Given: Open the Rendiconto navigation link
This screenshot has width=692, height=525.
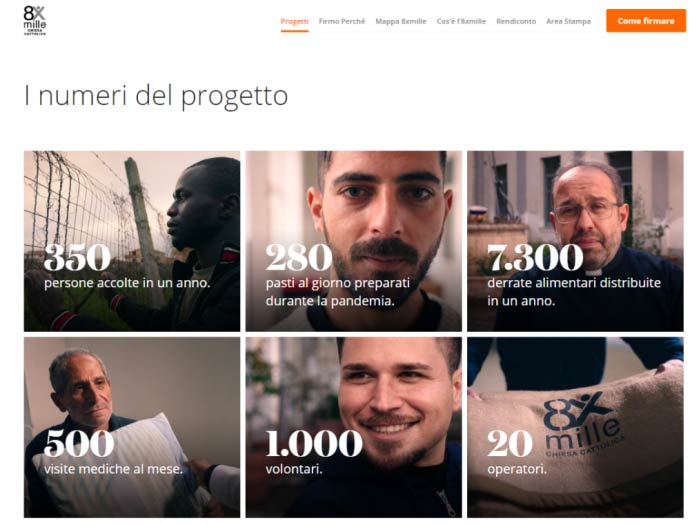Looking at the screenshot, I should click(x=516, y=21).
